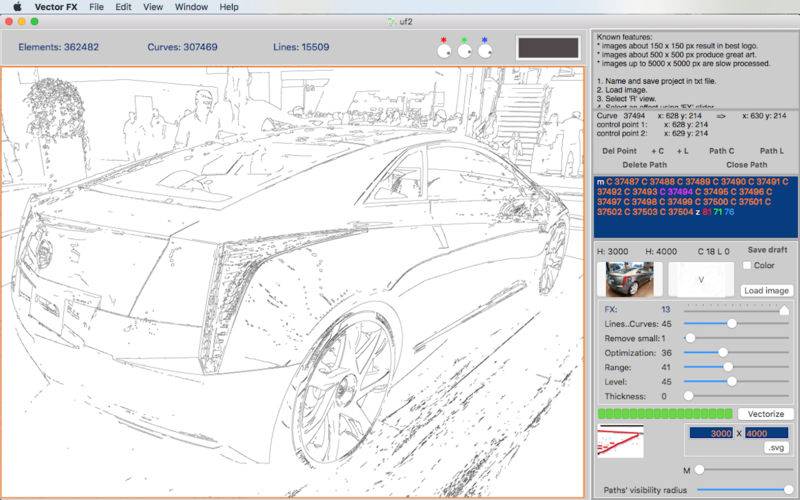Click the blue color channel knob
This screenshot has width=800, height=500.
485,50
